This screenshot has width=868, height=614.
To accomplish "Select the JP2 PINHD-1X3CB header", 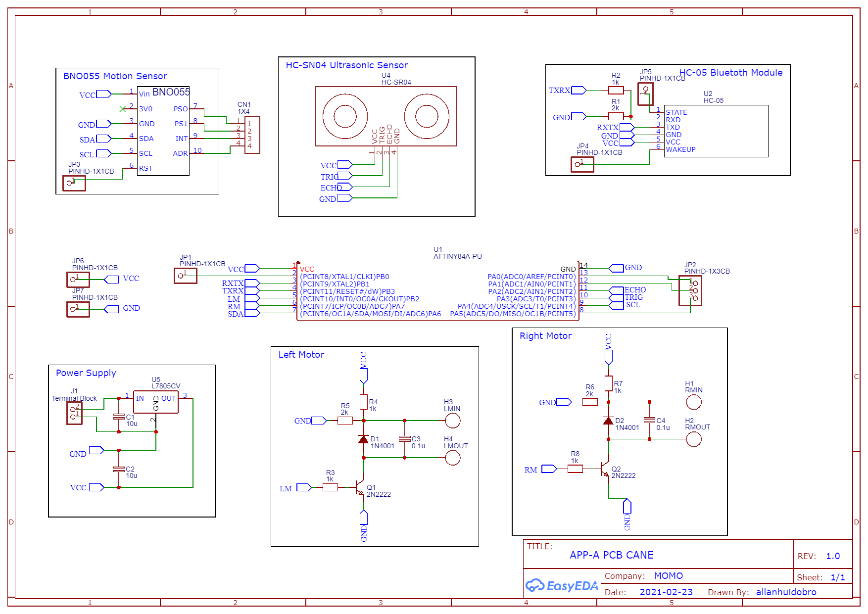I will (690, 291).
